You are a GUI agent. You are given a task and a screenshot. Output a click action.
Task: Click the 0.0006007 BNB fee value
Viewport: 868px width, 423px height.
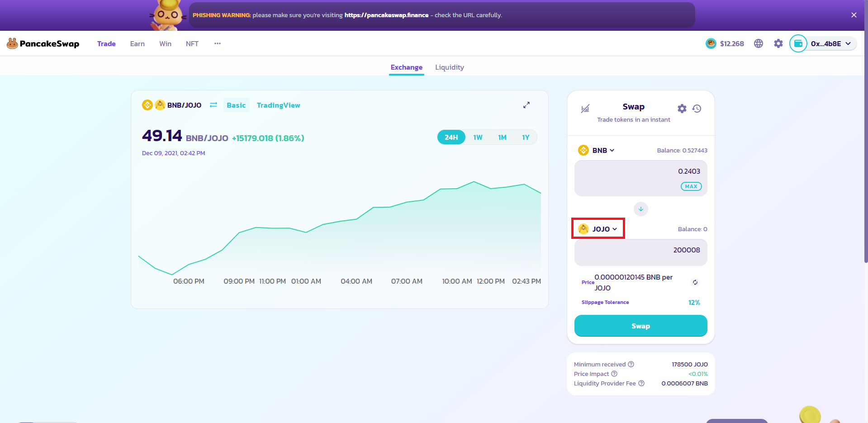(x=685, y=383)
